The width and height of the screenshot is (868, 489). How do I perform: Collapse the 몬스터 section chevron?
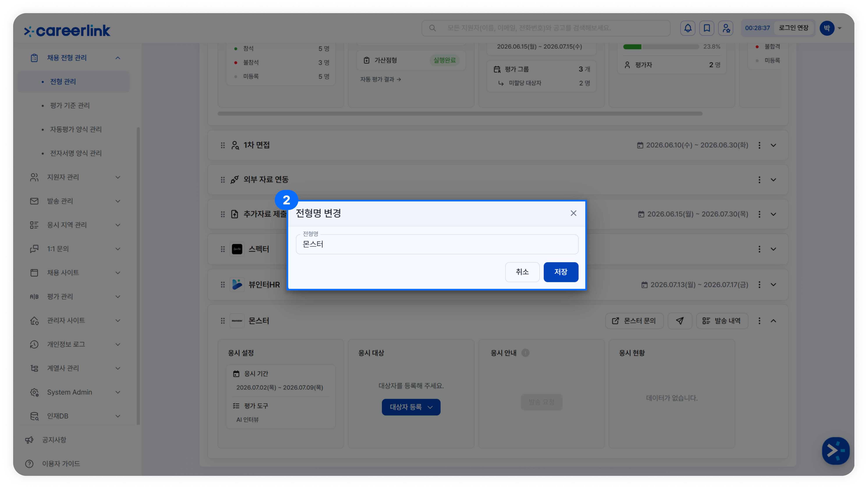[773, 321]
